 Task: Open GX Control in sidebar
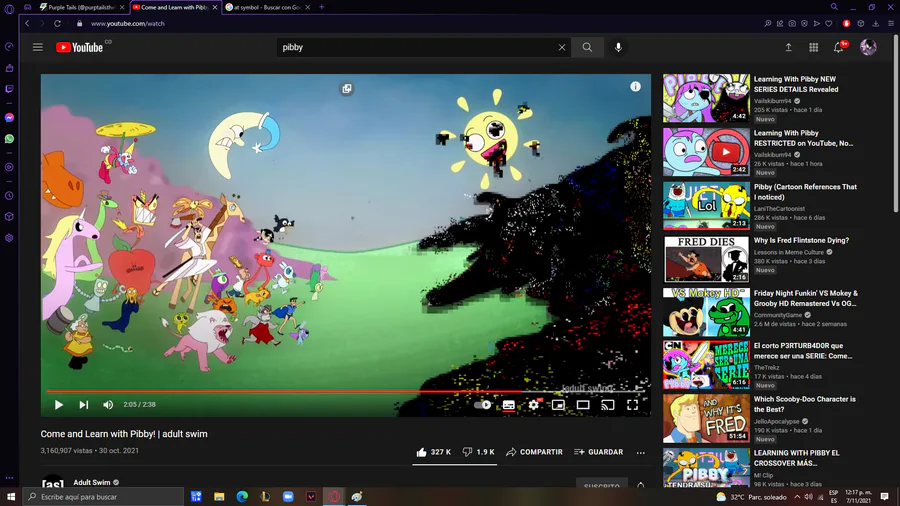[x=9, y=47]
